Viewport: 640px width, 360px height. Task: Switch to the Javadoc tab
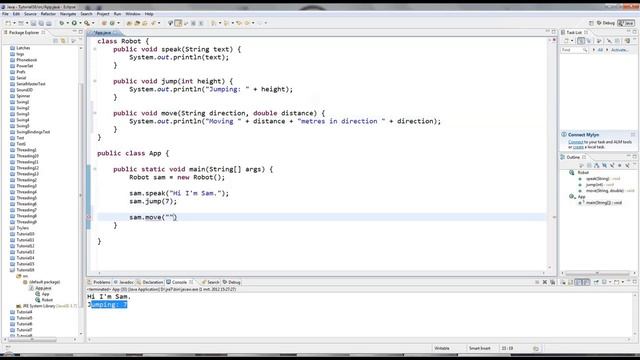click(x=124, y=282)
